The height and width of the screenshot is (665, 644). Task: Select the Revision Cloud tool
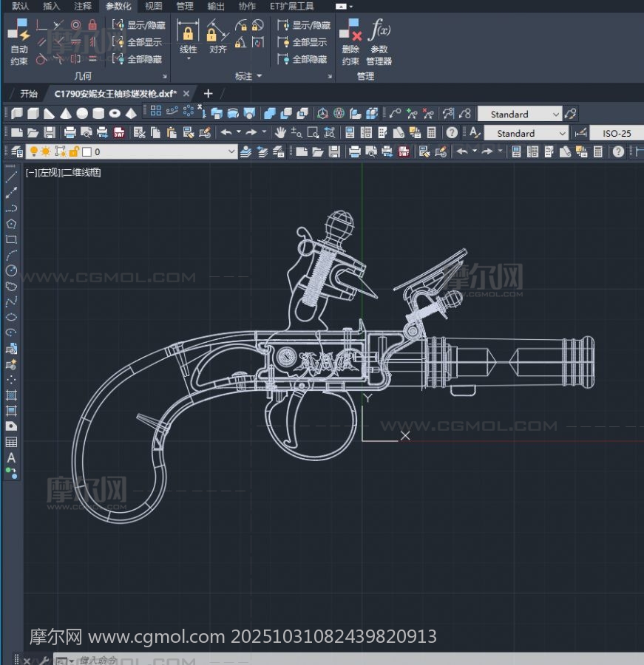(x=11, y=286)
